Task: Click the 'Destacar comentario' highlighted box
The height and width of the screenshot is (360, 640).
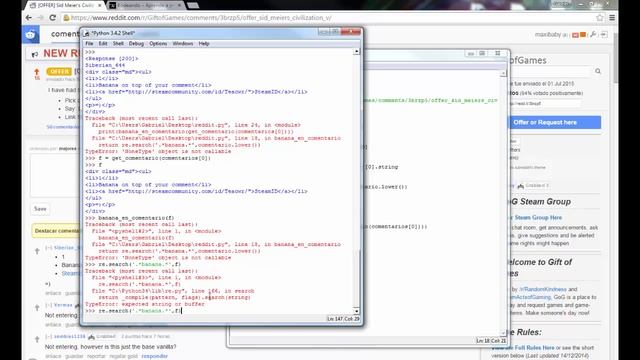Action: pyautogui.click(x=57, y=231)
